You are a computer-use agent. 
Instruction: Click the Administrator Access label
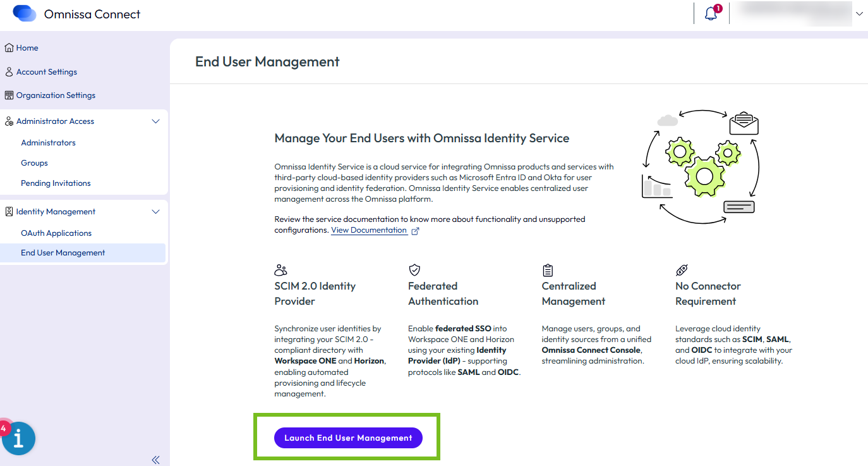click(55, 121)
